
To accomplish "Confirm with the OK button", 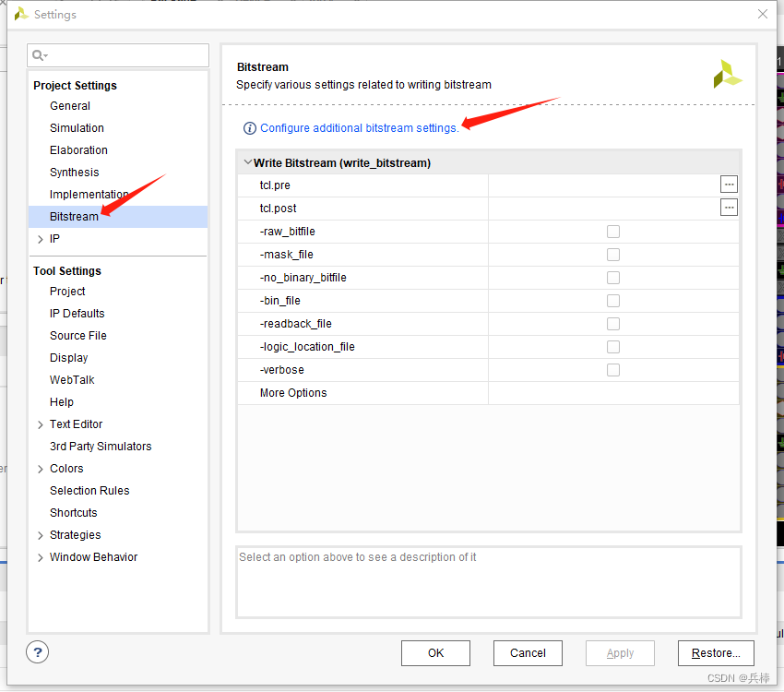I will point(435,653).
